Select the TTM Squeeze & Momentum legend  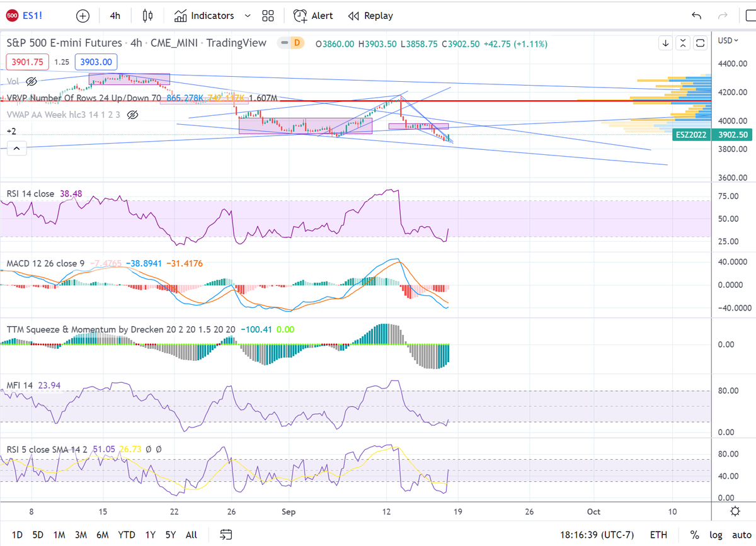tap(121, 329)
